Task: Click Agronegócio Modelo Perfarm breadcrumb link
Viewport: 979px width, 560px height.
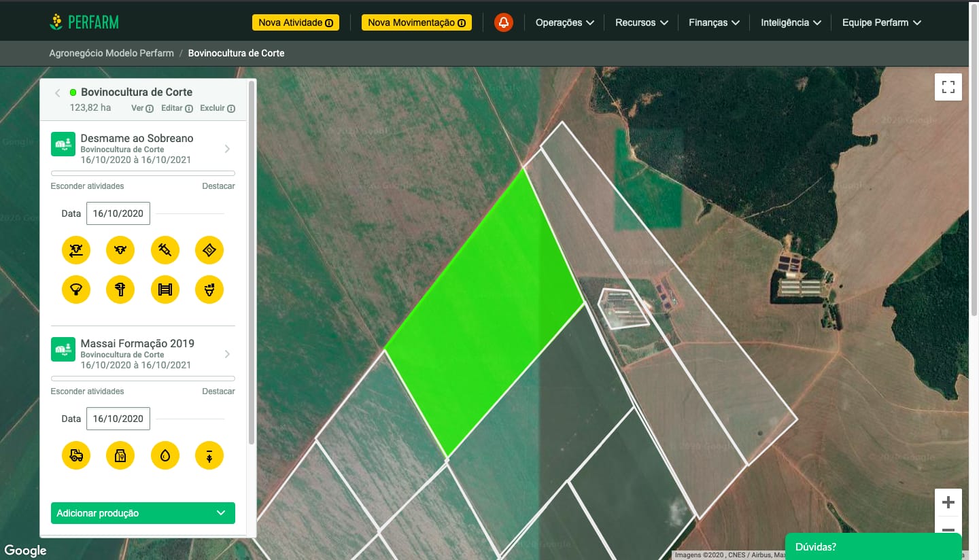Action: tap(111, 53)
